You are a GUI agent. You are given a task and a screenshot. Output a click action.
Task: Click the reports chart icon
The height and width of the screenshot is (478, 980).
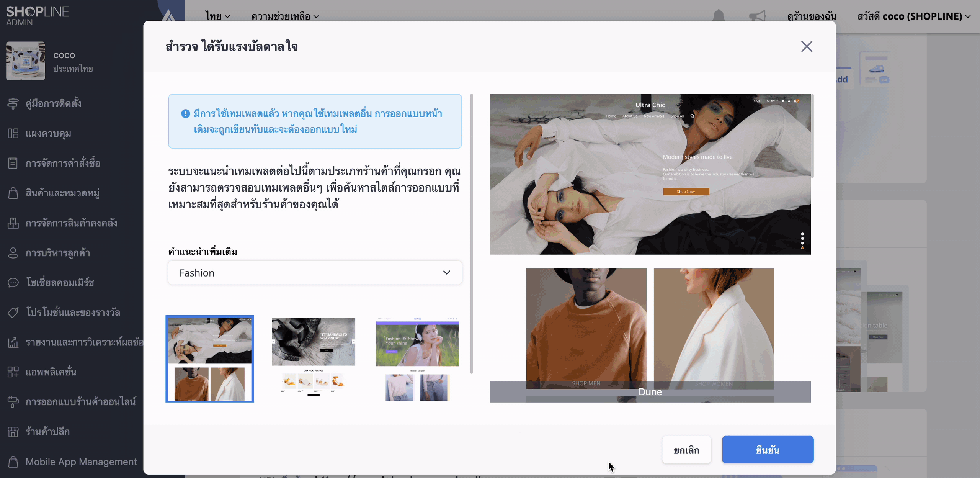pos(13,342)
